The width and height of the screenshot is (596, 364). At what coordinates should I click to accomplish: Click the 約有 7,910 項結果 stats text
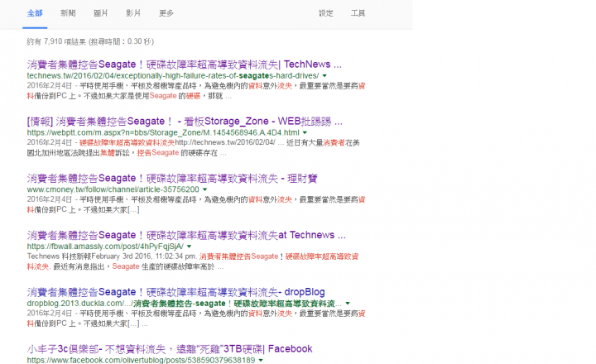pyautogui.click(x=90, y=41)
